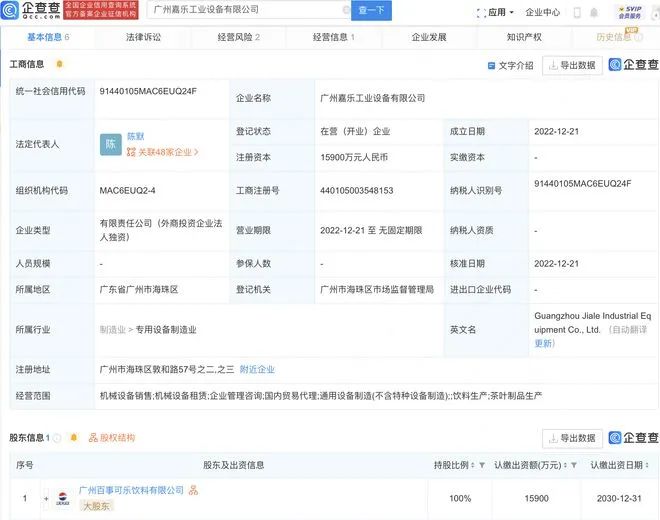Viewport: 660px width, 520px height.
Task: Click the 2030-12-31 认缴出资日期 cell
Action: [619, 499]
